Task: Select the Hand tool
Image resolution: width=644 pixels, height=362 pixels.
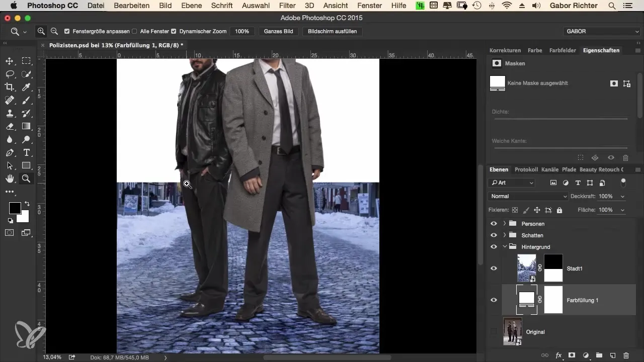Action: pos(10,178)
